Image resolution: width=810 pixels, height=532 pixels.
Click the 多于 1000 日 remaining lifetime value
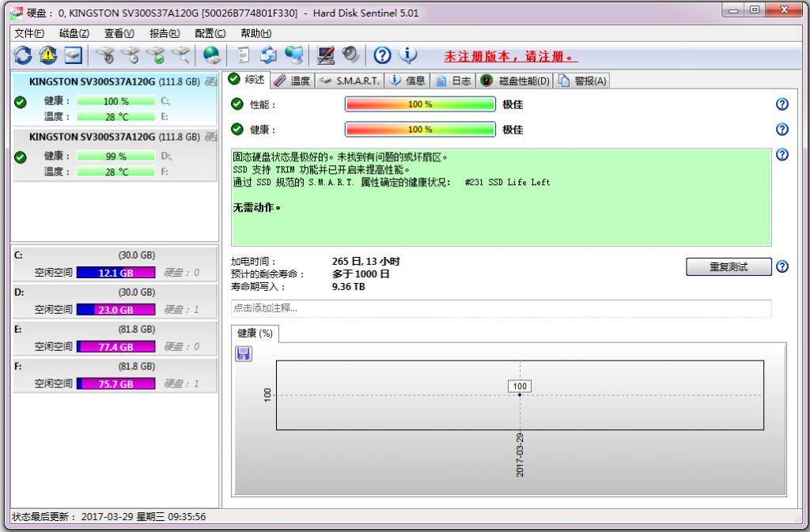[361, 274]
